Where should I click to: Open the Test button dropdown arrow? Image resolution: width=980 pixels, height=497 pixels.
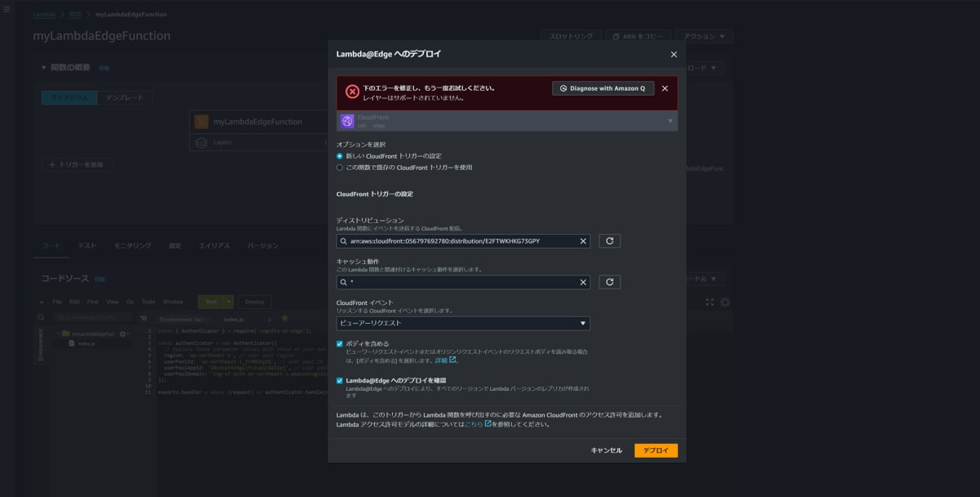(x=229, y=302)
